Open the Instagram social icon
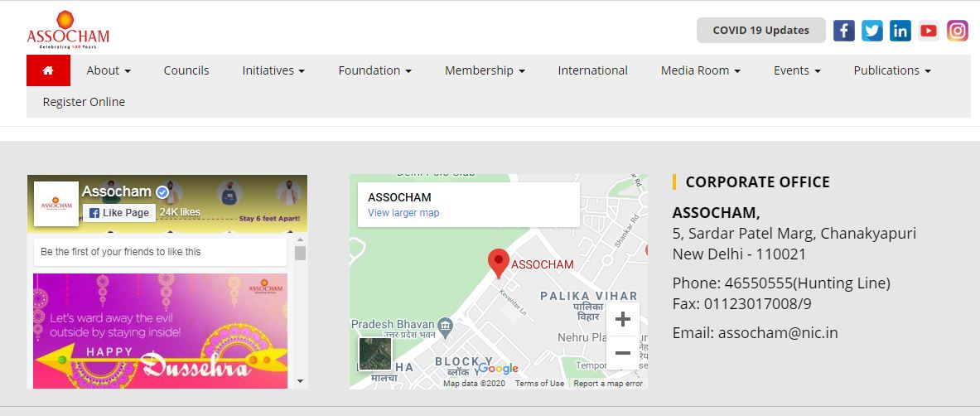 958,31
